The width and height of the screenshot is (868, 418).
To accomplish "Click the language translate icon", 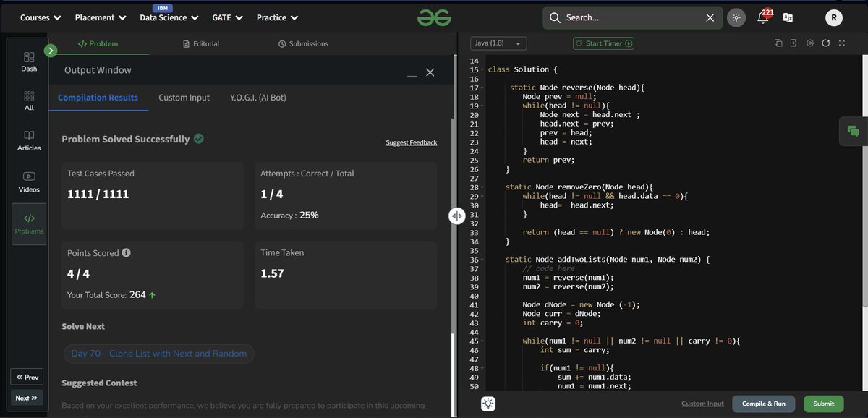I will tap(788, 18).
